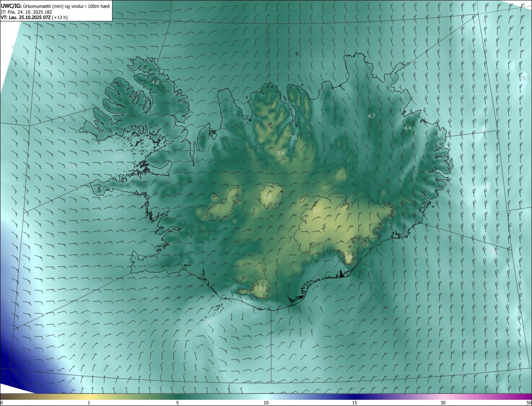
Task: Click the legend tick label 50
Action: 529,403
